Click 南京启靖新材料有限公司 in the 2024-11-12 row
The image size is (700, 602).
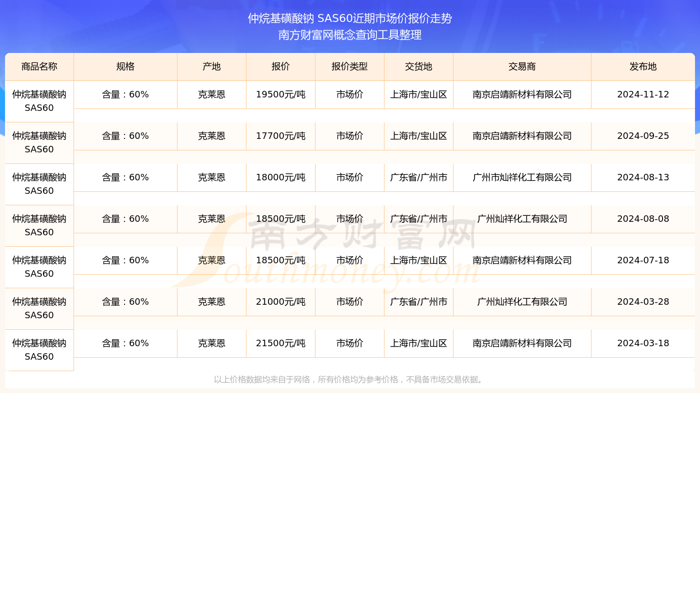(522, 95)
